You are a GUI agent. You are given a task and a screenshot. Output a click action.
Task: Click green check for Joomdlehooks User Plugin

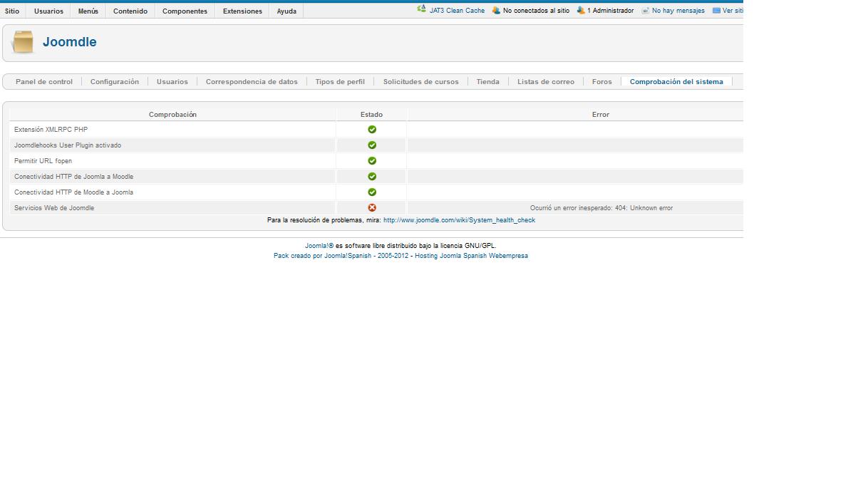coord(372,145)
